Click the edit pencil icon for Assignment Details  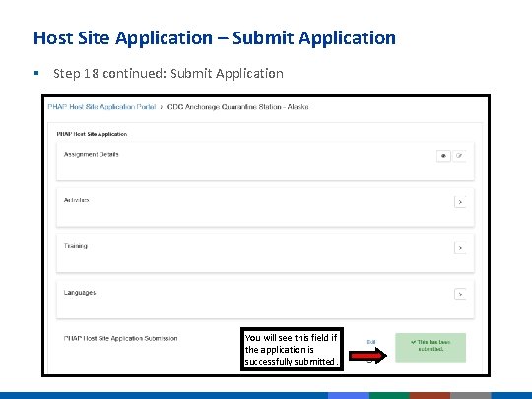(x=459, y=156)
